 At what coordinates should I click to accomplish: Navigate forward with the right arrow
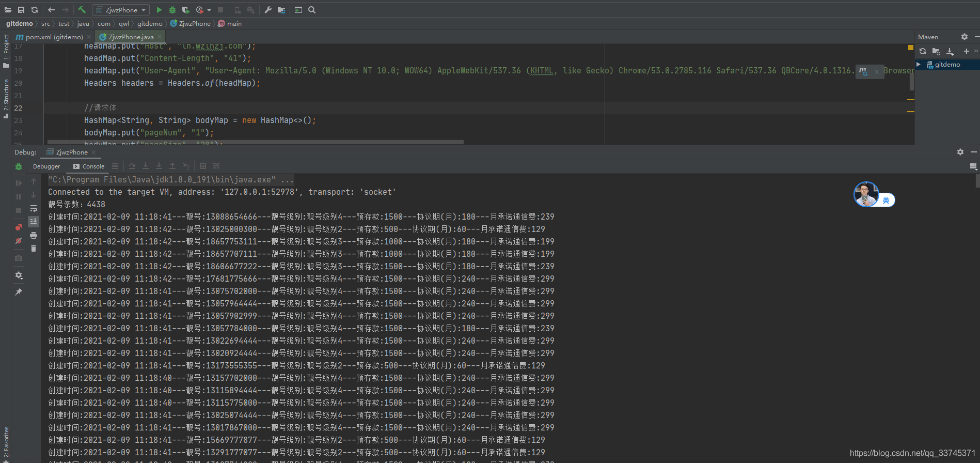(x=65, y=10)
